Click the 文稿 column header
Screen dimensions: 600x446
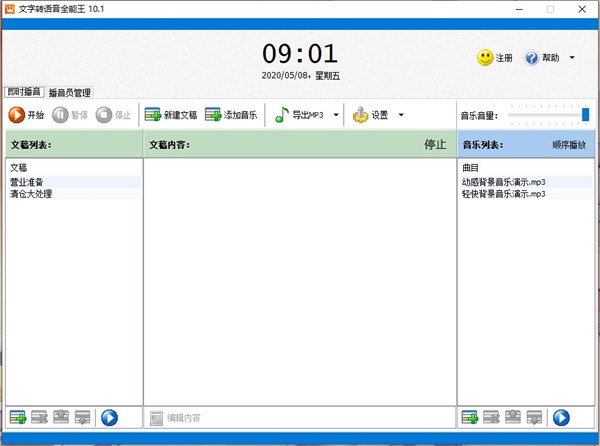19,168
